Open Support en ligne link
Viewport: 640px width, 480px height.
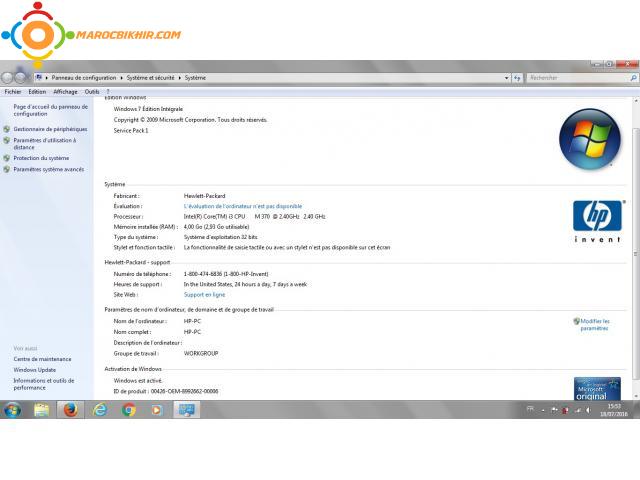(204, 295)
